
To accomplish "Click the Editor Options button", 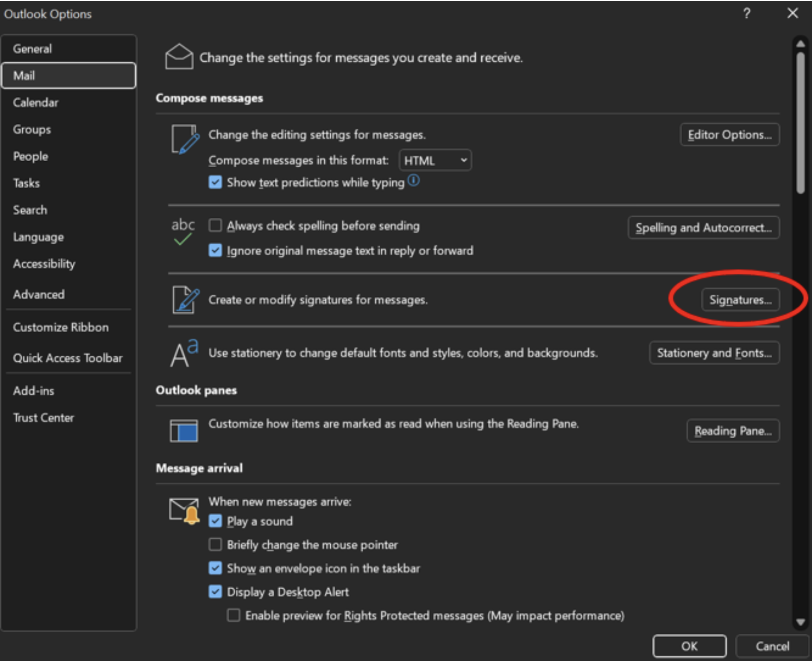I will [x=729, y=134].
